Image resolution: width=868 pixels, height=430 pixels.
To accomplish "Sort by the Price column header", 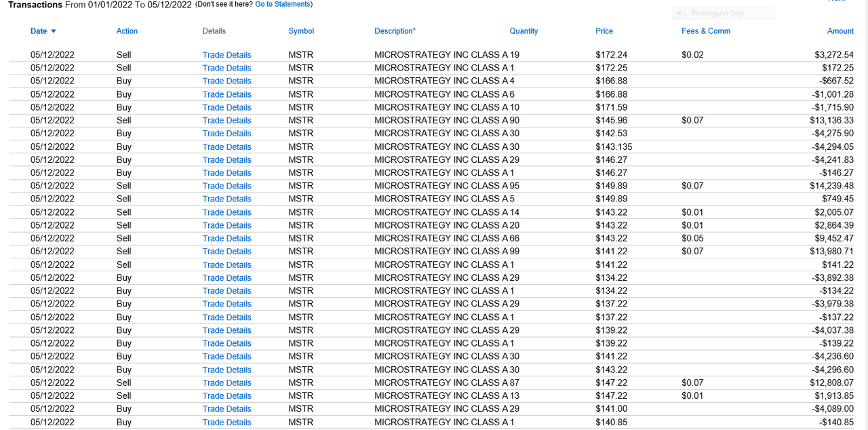I will (x=604, y=31).
